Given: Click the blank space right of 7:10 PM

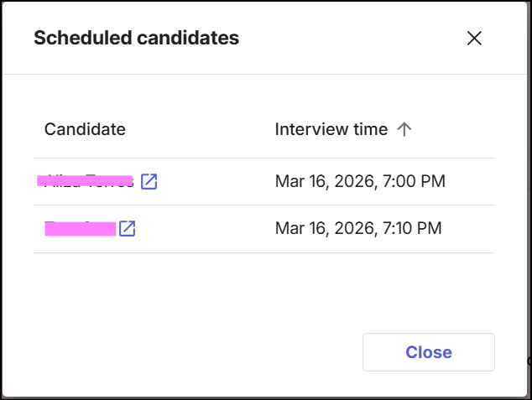Looking at the screenshot, I should [468, 228].
